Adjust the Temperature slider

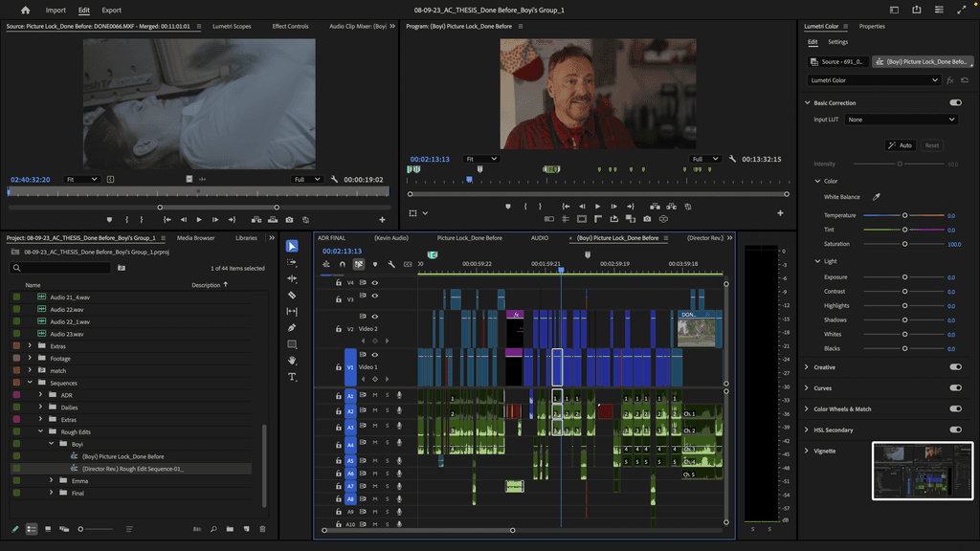point(904,215)
